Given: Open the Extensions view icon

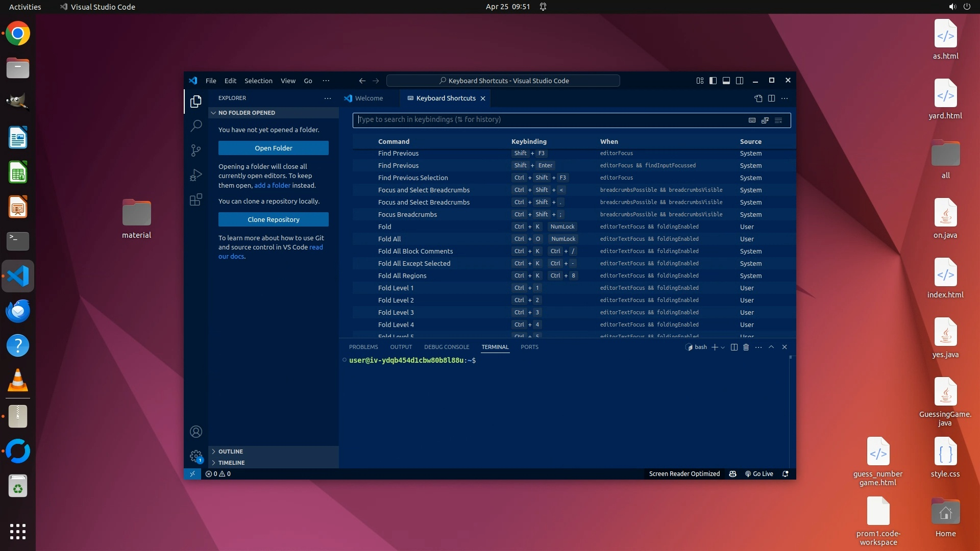Looking at the screenshot, I should (x=196, y=199).
